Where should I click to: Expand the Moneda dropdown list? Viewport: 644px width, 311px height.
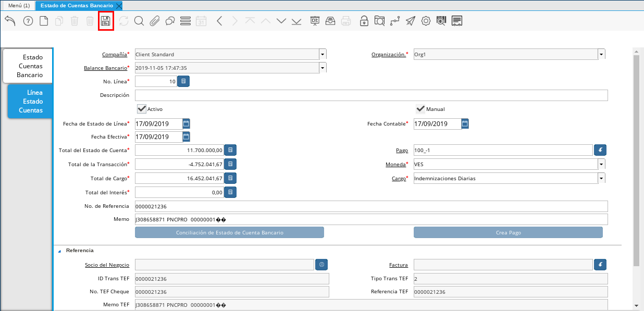601,165
